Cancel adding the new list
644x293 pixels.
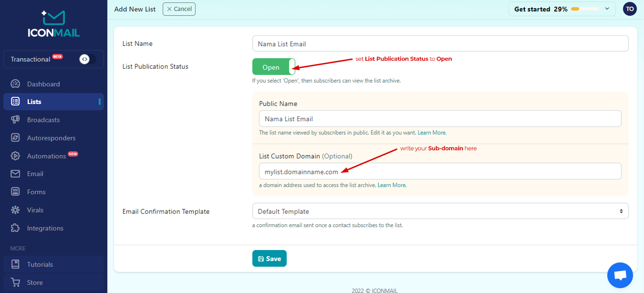click(179, 9)
